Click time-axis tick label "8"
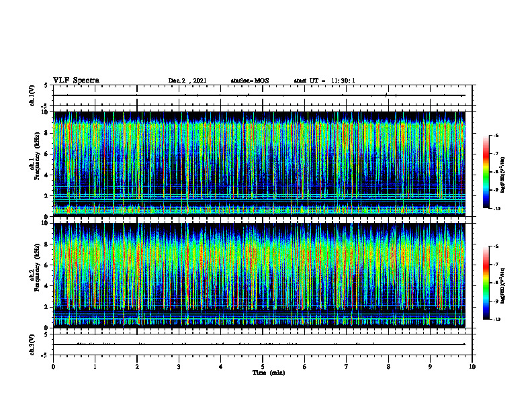532x411 pixels. 388,367
